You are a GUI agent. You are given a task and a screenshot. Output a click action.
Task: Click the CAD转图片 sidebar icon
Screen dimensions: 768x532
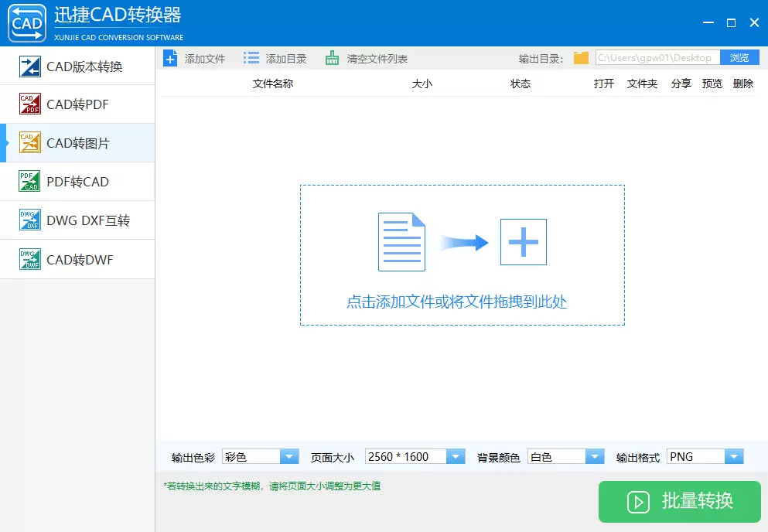tap(30, 142)
